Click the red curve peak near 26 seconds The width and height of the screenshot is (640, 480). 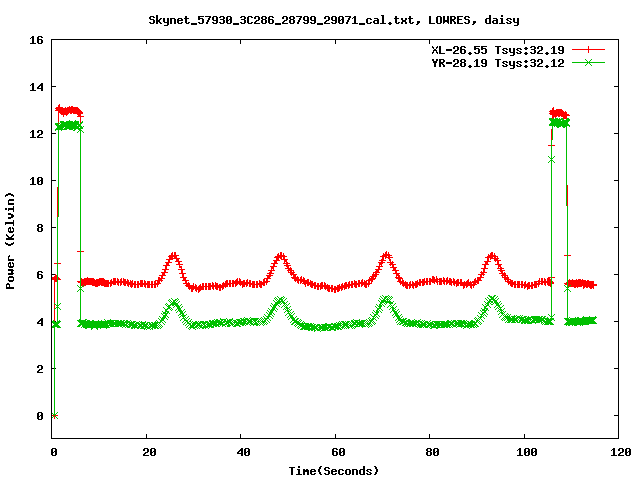pyautogui.click(x=174, y=256)
